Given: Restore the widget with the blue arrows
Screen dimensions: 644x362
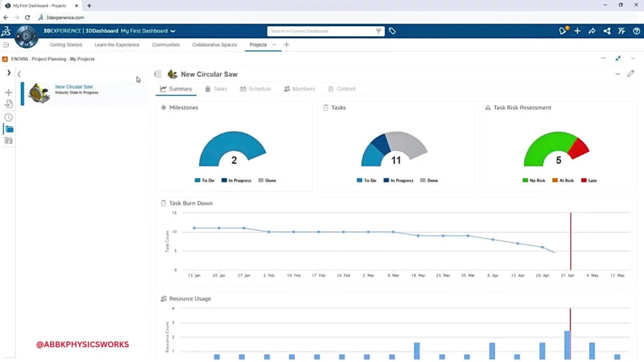Looking at the screenshot, I should (618, 59).
